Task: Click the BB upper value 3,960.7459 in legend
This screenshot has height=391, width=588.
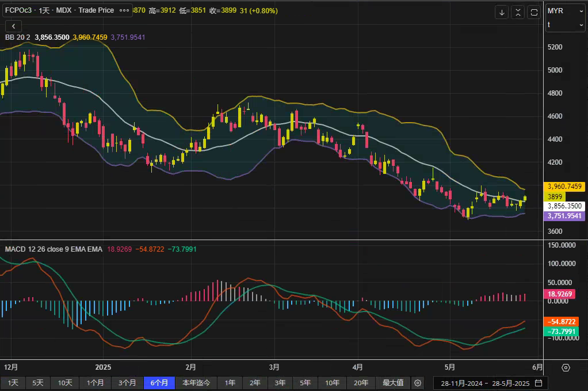Action: (90, 37)
